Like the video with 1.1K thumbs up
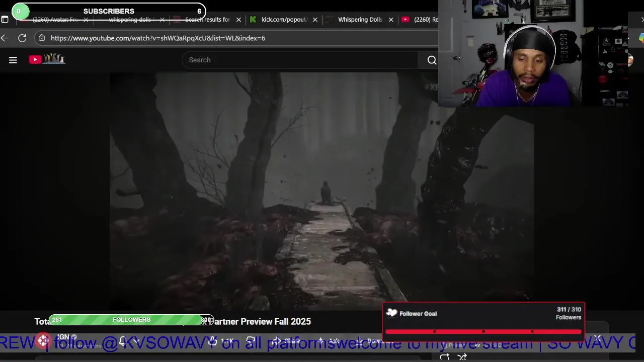Image resolution: width=644 pixels, height=362 pixels. 220,341
